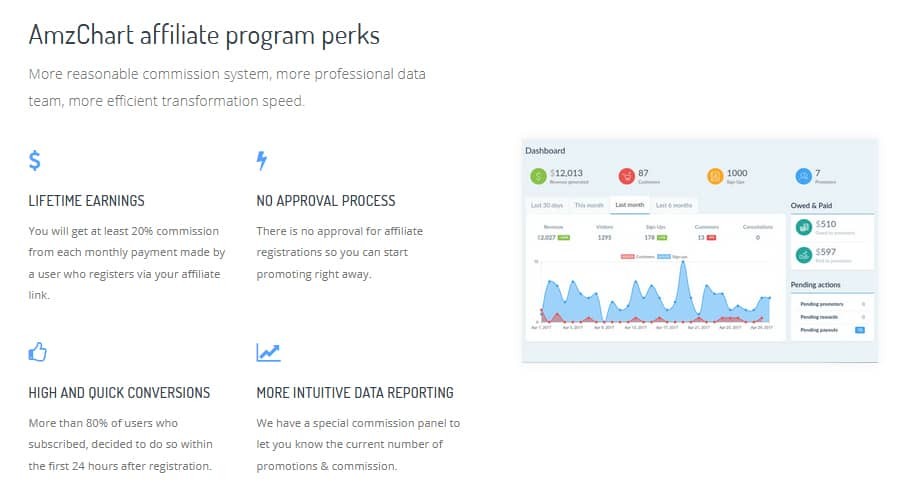Click the red customers cart icon
Screen dimensions: 898x498
coord(627,176)
